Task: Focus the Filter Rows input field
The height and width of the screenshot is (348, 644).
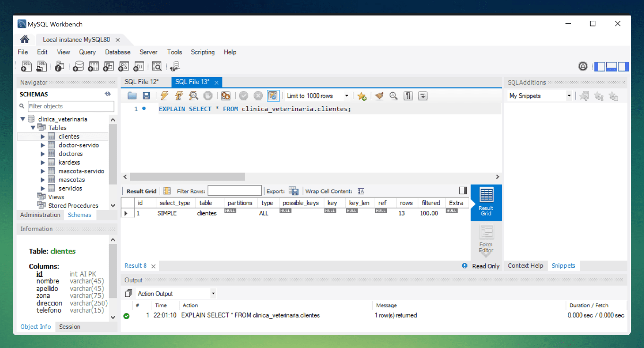Action: click(x=234, y=191)
